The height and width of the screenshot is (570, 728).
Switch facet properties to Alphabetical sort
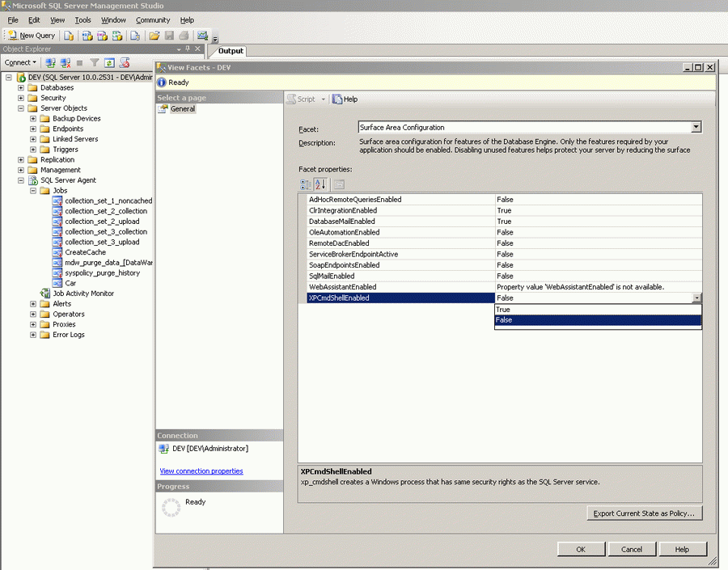point(320,184)
